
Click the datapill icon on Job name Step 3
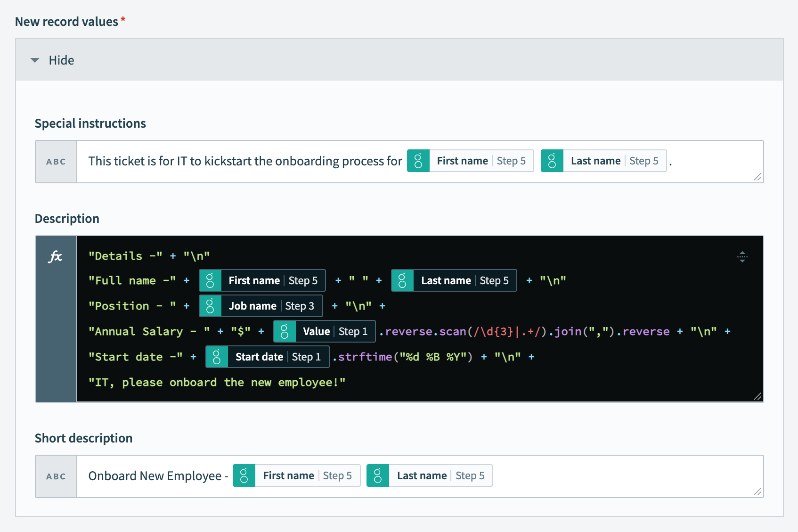(x=210, y=305)
